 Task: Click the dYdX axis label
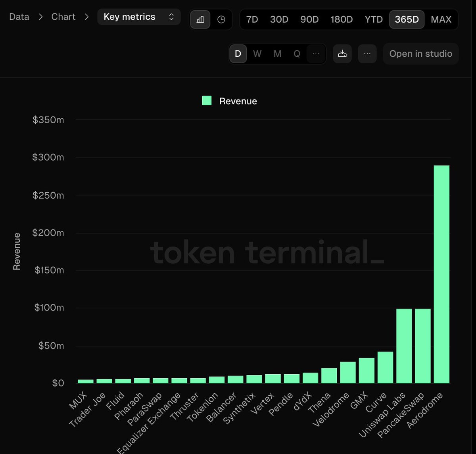(303, 401)
